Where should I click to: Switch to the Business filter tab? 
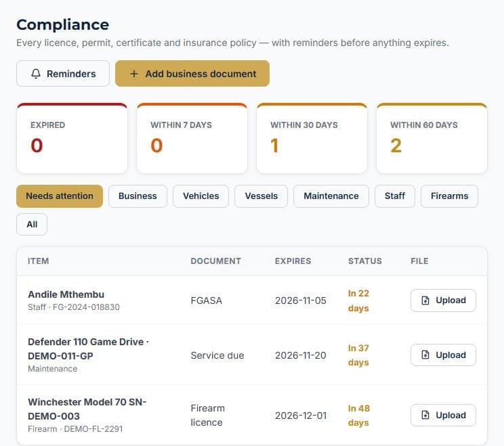(138, 196)
